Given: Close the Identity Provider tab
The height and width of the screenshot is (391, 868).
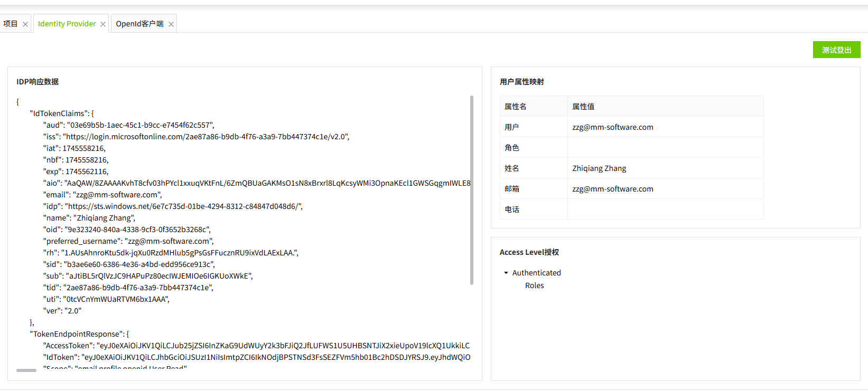Looking at the screenshot, I should (103, 24).
